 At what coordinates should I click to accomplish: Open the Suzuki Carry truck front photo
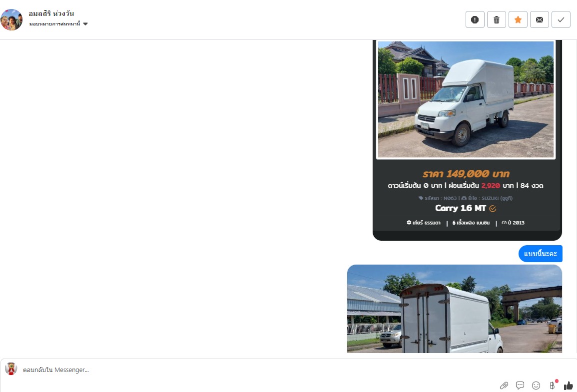click(466, 99)
